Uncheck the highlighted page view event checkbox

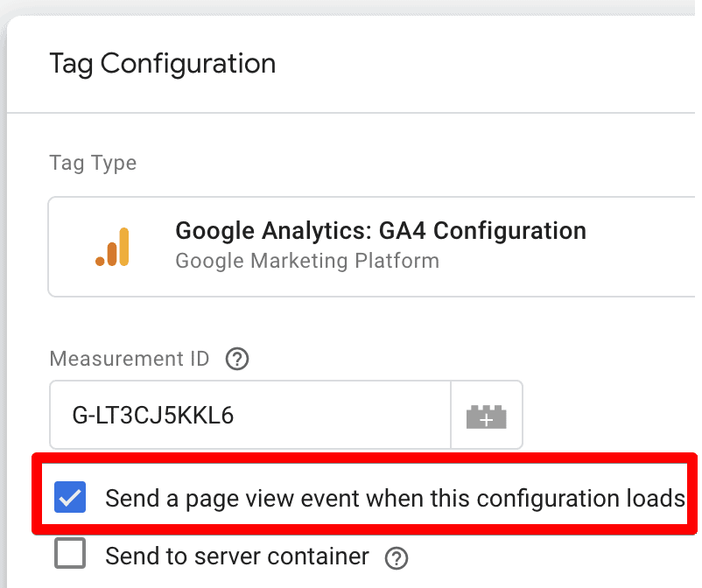69,497
